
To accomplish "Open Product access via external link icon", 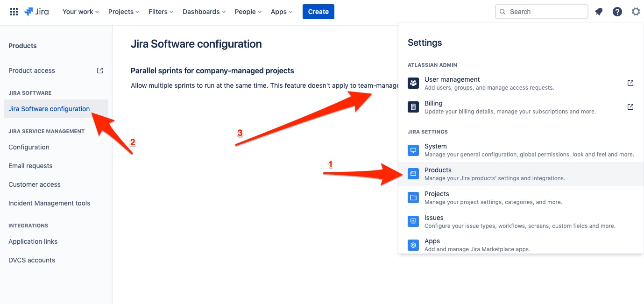I will [99, 70].
